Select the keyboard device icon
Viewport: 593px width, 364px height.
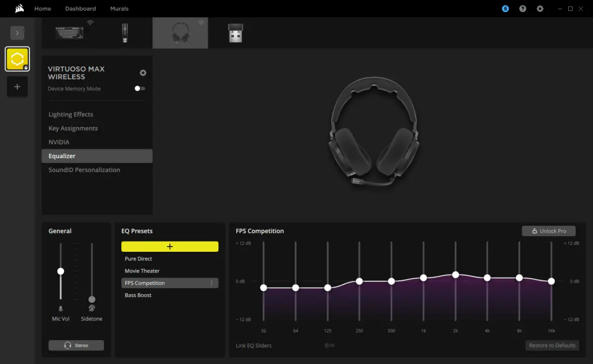70,33
